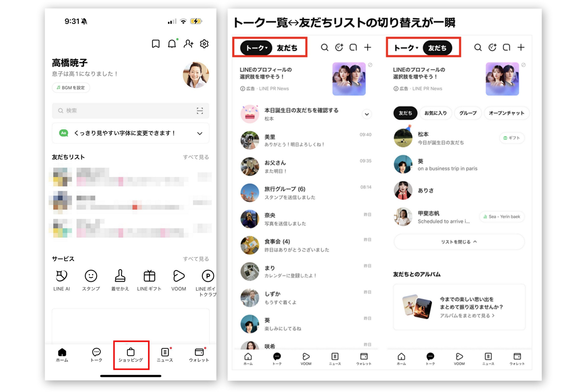Screen dimensions: 588x392
Task: Open notifications bell on Home screen
Action: pyautogui.click(x=172, y=44)
